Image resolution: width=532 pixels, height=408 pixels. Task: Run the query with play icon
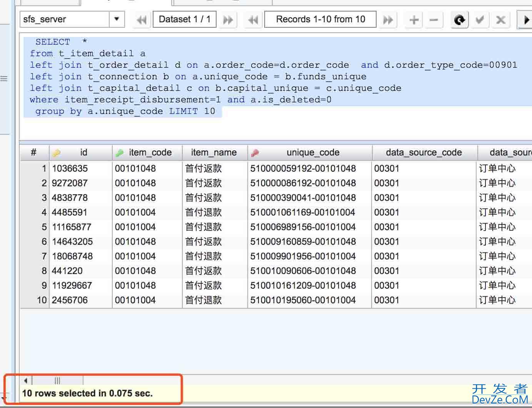tap(526, 20)
